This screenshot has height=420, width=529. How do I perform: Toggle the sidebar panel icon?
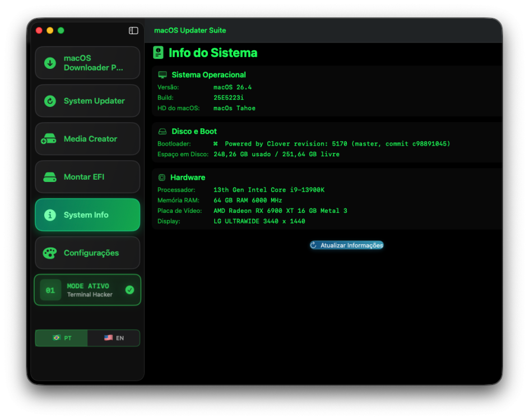tap(133, 31)
